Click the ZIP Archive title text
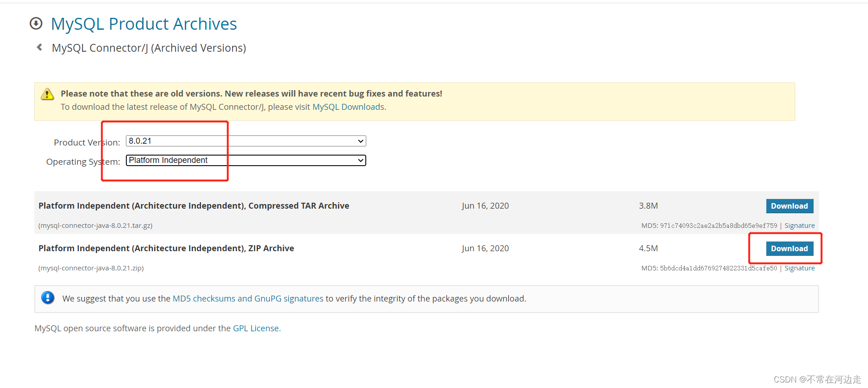 coord(166,248)
